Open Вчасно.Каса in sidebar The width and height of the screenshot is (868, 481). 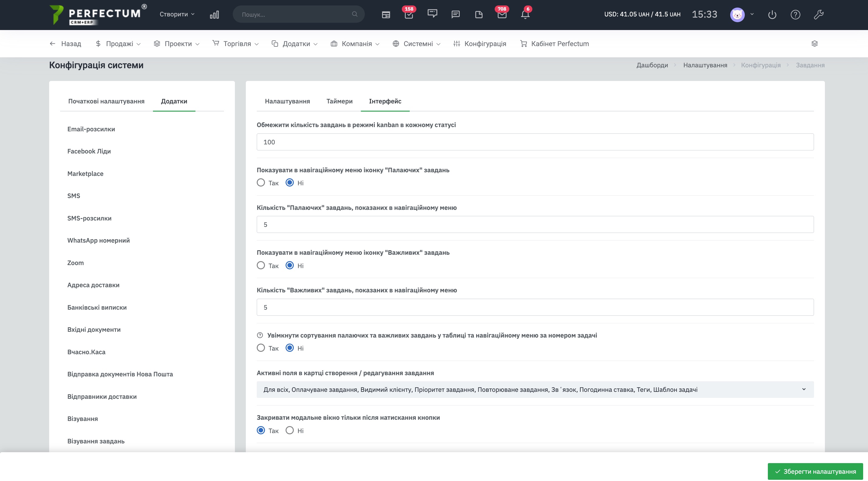(x=86, y=352)
